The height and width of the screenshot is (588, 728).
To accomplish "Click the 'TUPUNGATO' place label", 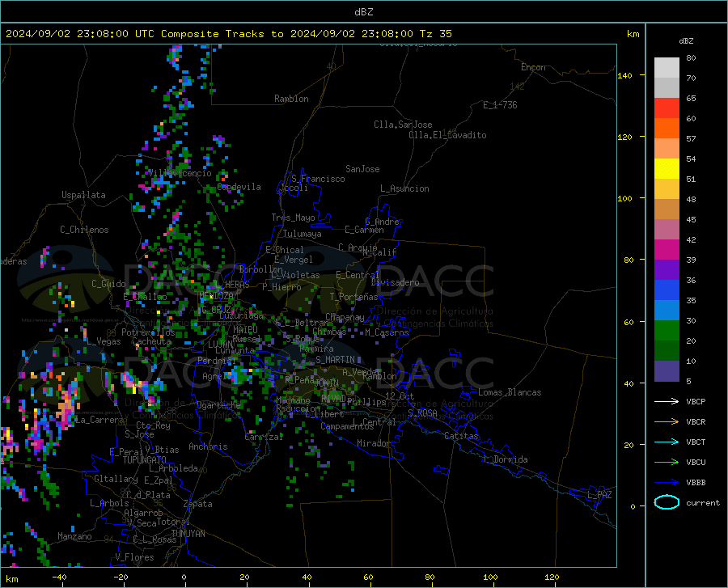I will 145,460.
